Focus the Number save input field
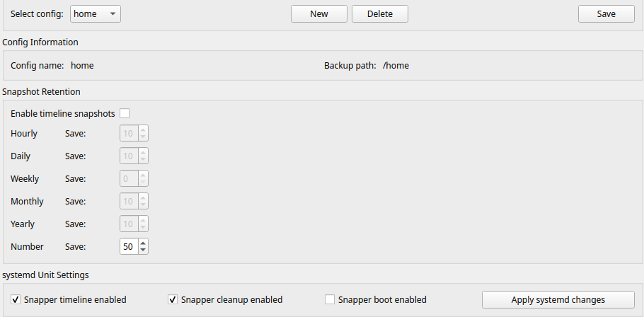 (129, 246)
